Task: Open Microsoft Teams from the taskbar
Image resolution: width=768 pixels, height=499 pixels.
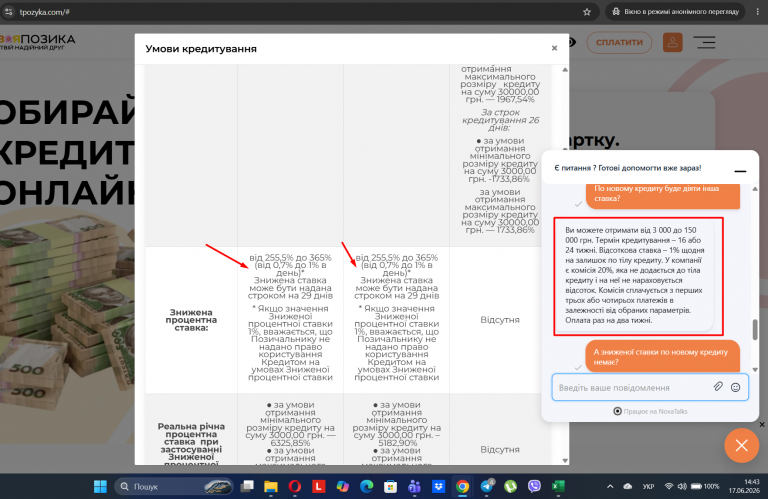Action: click(414, 486)
